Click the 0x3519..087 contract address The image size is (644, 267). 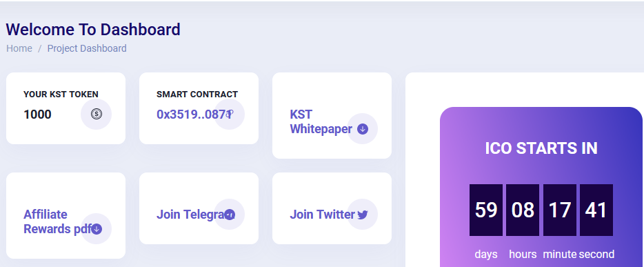click(192, 115)
